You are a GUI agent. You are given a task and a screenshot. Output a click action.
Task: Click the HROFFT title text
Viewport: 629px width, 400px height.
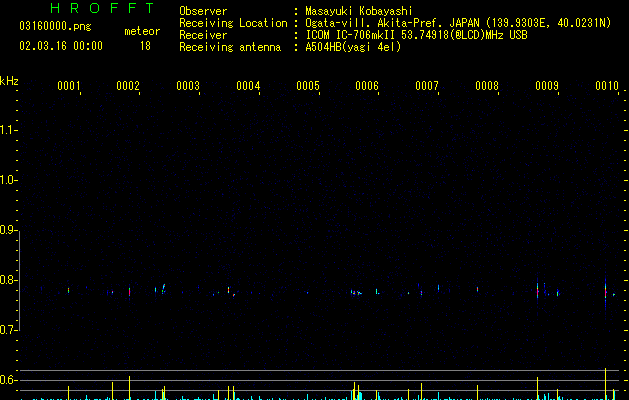click(102, 8)
